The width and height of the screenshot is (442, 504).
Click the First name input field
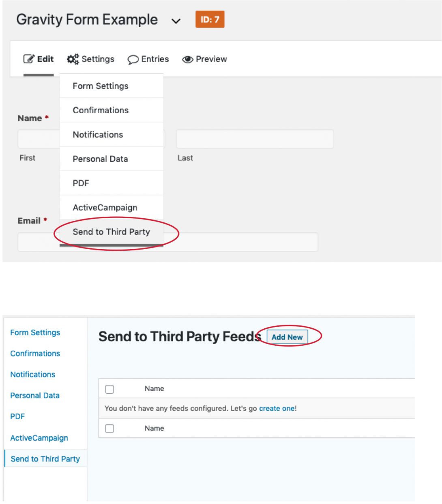point(39,138)
